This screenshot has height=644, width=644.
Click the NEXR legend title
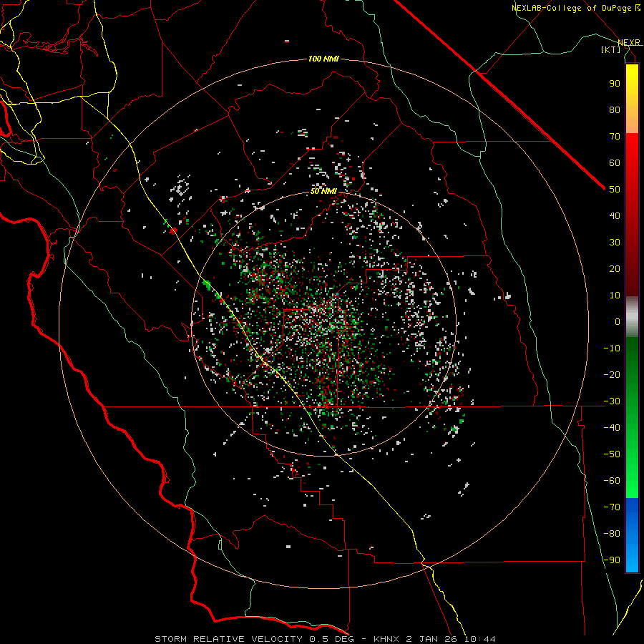tap(629, 42)
